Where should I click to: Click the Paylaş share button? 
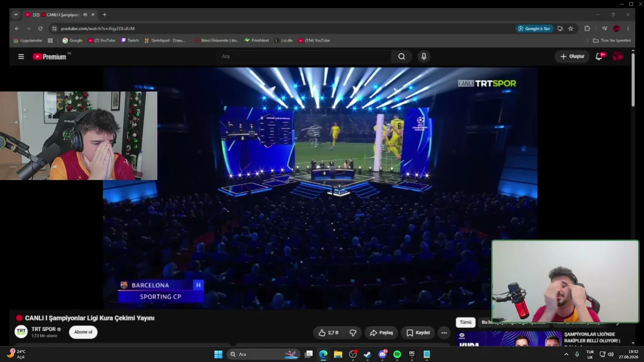[381, 333]
